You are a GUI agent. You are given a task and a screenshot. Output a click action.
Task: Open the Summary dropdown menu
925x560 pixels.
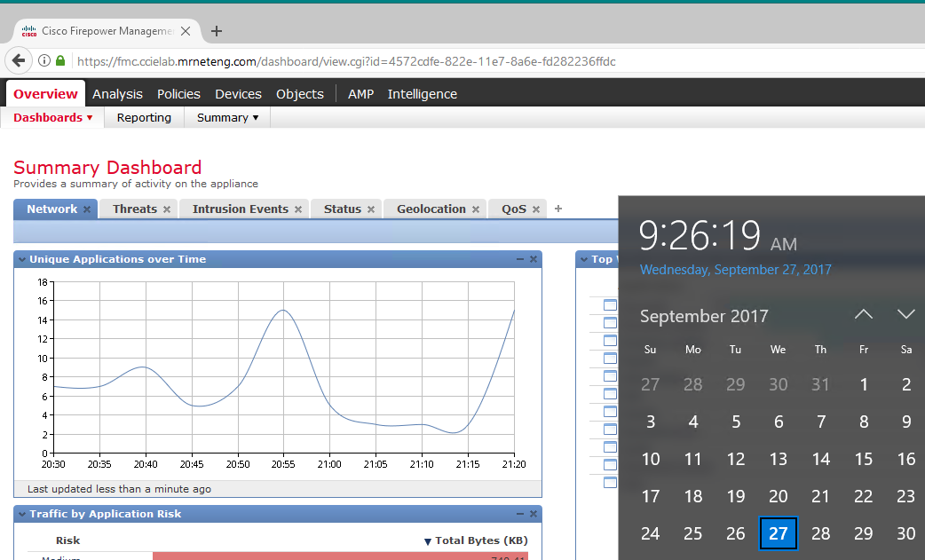225,117
